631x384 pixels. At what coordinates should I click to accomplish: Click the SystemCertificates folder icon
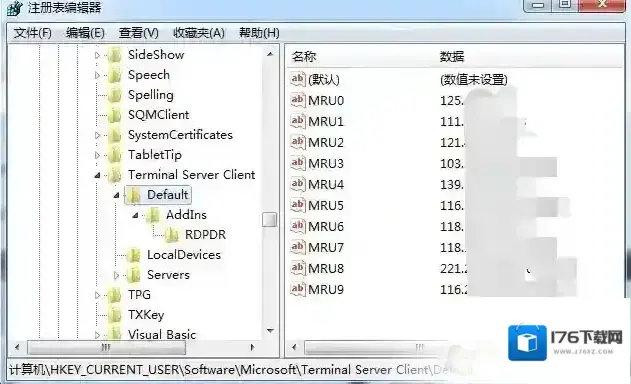[x=115, y=135]
